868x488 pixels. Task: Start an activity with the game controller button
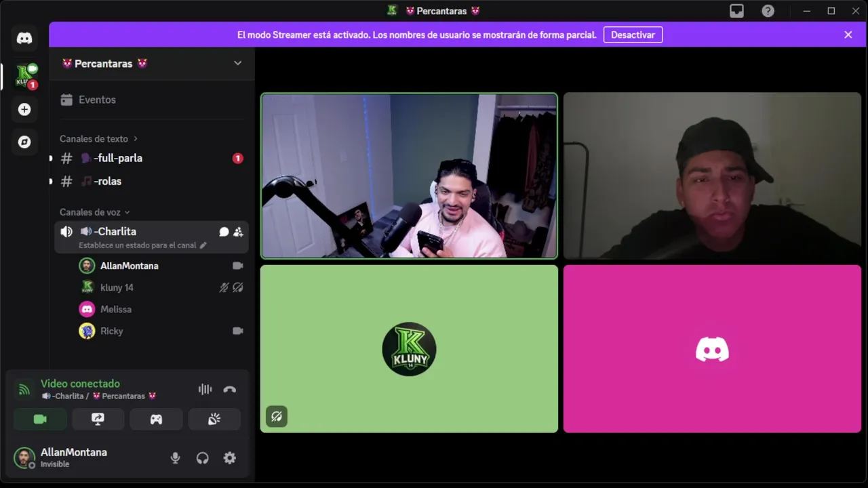[x=156, y=420]
